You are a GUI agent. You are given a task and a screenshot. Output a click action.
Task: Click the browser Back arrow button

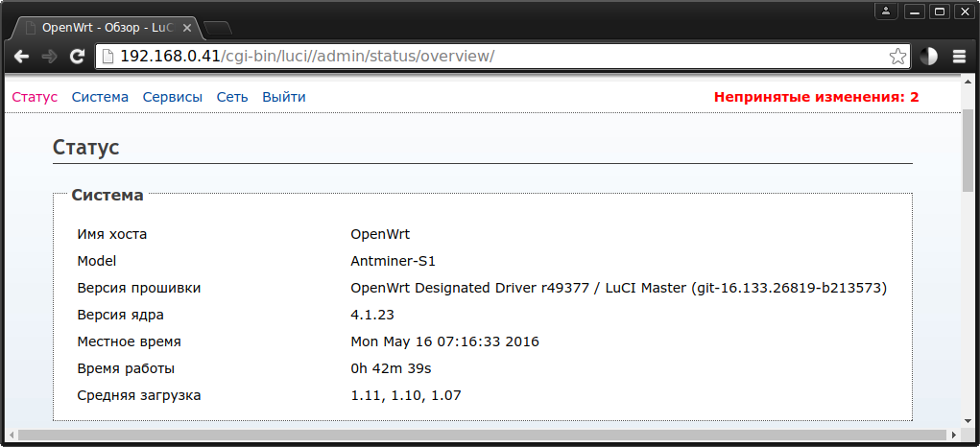(x=21, y=56)
